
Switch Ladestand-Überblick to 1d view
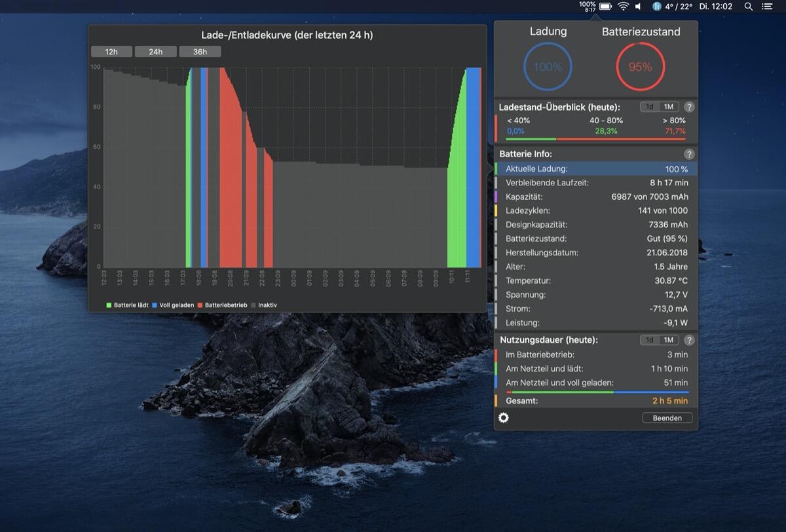650,107
